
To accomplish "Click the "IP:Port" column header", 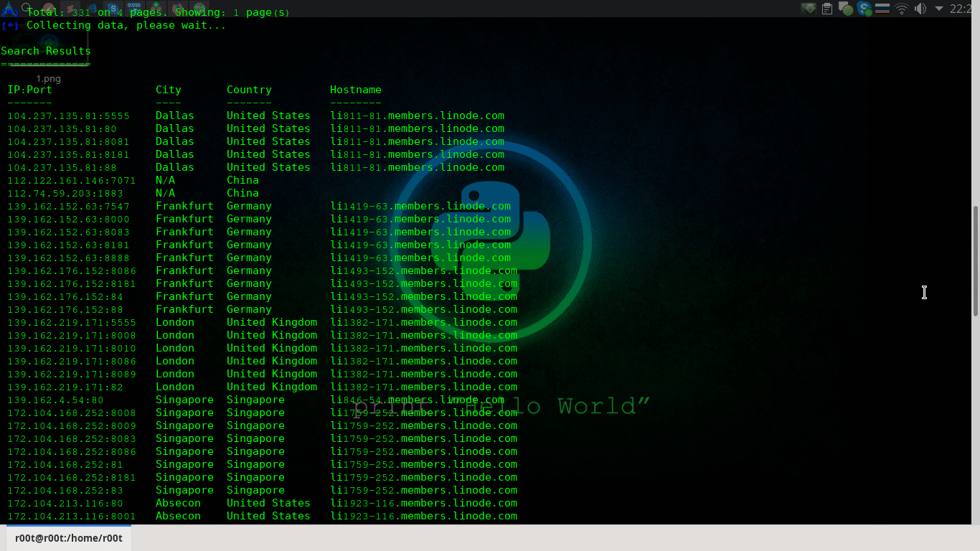I will point(30,90).
